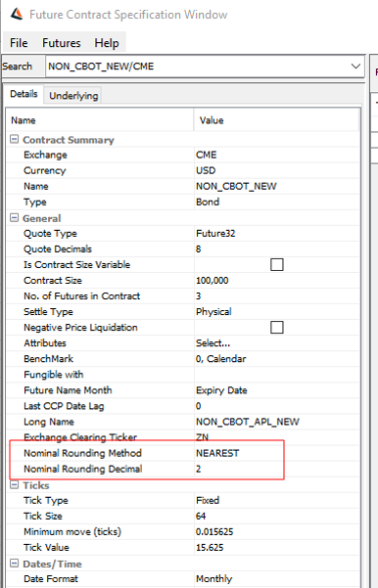Viewport: 378px width, 588px height.
Task: Click the Type value Bond
Action: [208, 203]
